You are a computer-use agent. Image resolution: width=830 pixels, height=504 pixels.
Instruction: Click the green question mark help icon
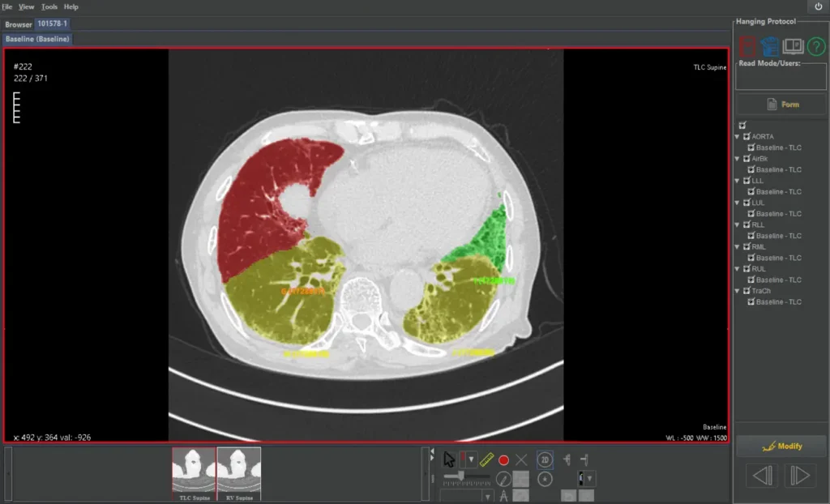click(816, 47)
